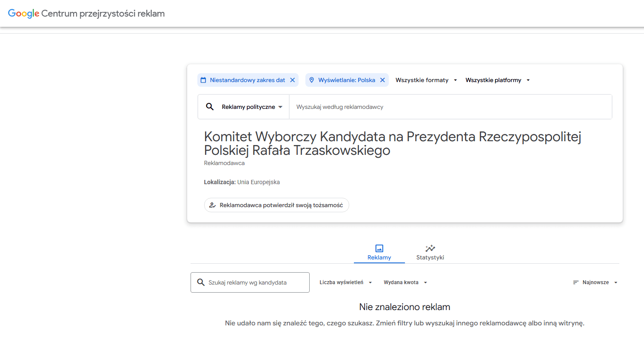The width and height of the screenshot is (644, 339).
Task: Expand the Wszystkie formaty dropdown
Action: (426, 80)
